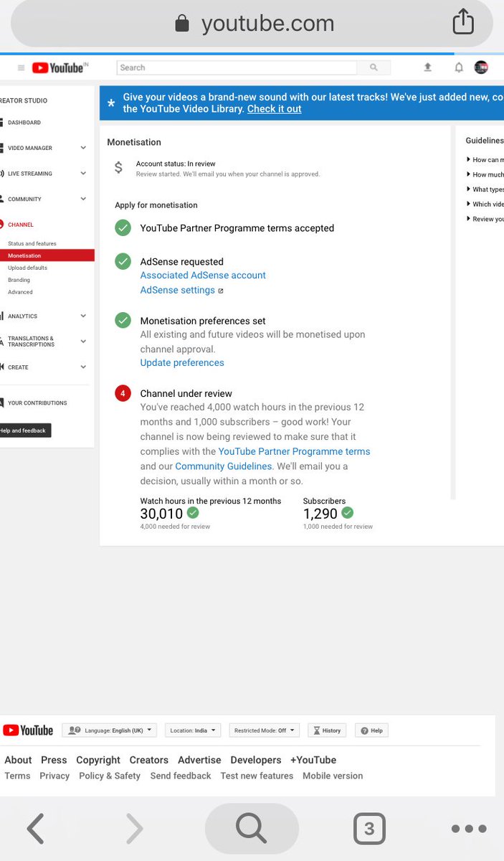Click the green tick next to 1,290 subscribers

pyautogui.click(x=348, y=513)
